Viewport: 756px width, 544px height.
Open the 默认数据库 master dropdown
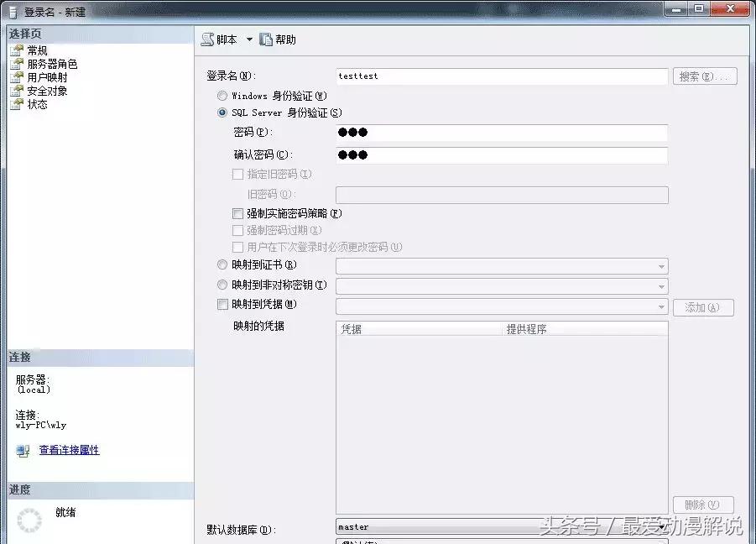[x=660, y=526]
